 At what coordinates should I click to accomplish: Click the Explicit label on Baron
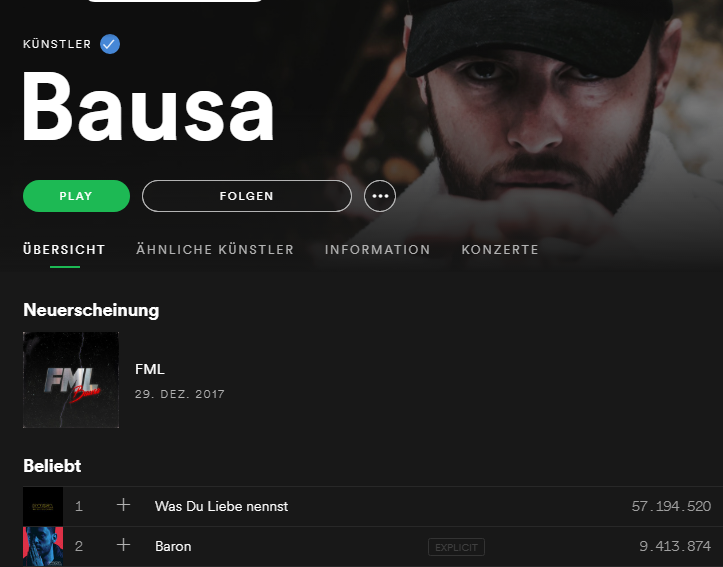456,547
